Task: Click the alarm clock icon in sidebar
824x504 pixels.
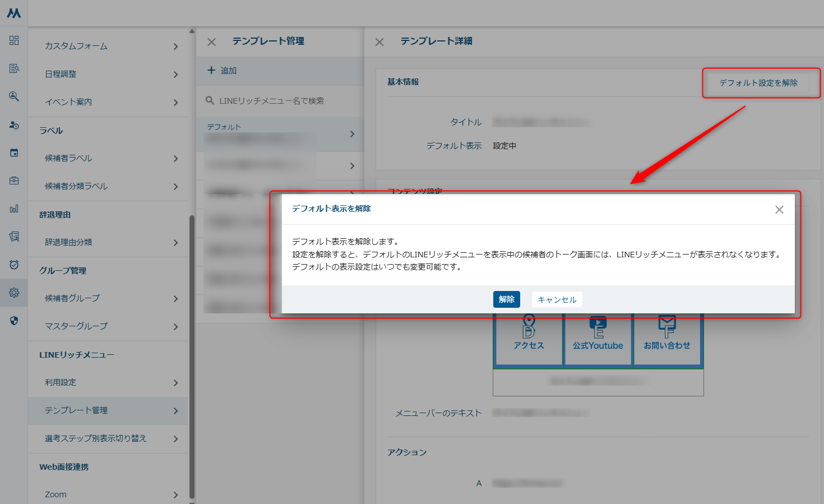Action: point(14,265)
